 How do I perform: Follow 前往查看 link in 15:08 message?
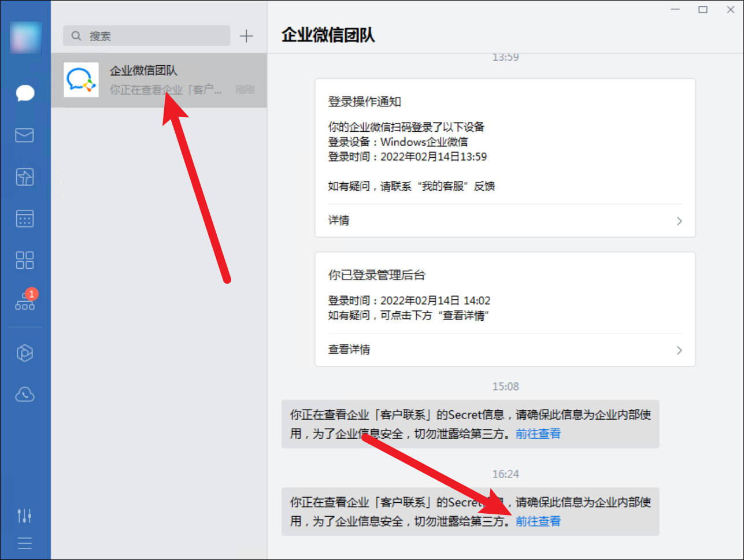pyautogui.click(x=538, y=433)
